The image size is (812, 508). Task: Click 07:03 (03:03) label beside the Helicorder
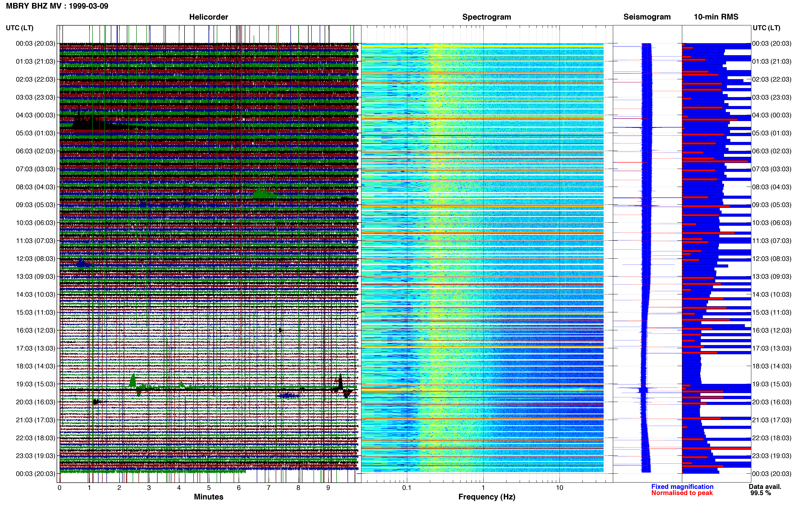pyautogui.click(x=35, y=169)
